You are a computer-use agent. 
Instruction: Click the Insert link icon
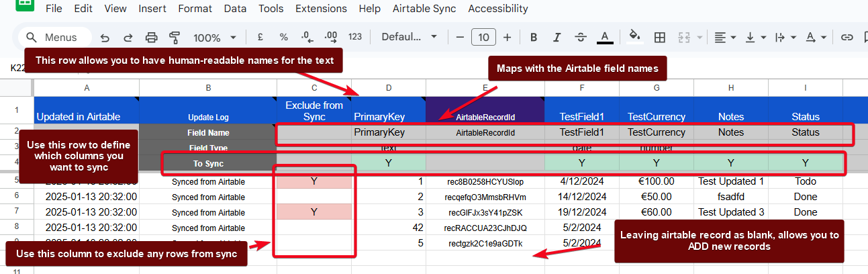[847, 38]
